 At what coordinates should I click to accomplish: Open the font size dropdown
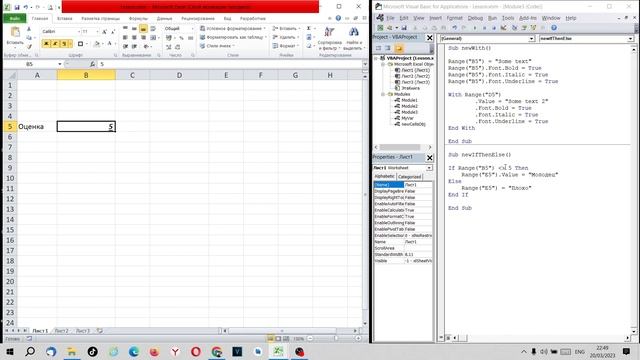(x=97, y=31)
